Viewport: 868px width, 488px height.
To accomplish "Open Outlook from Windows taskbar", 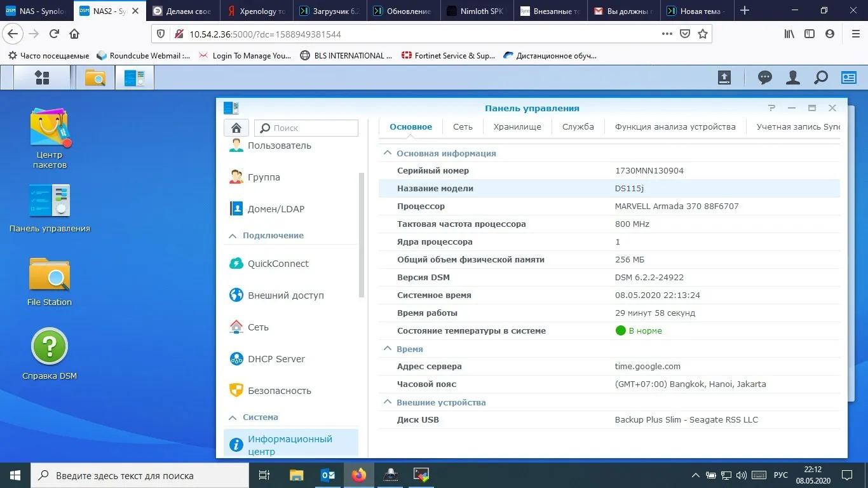I will tap(328, 475).
